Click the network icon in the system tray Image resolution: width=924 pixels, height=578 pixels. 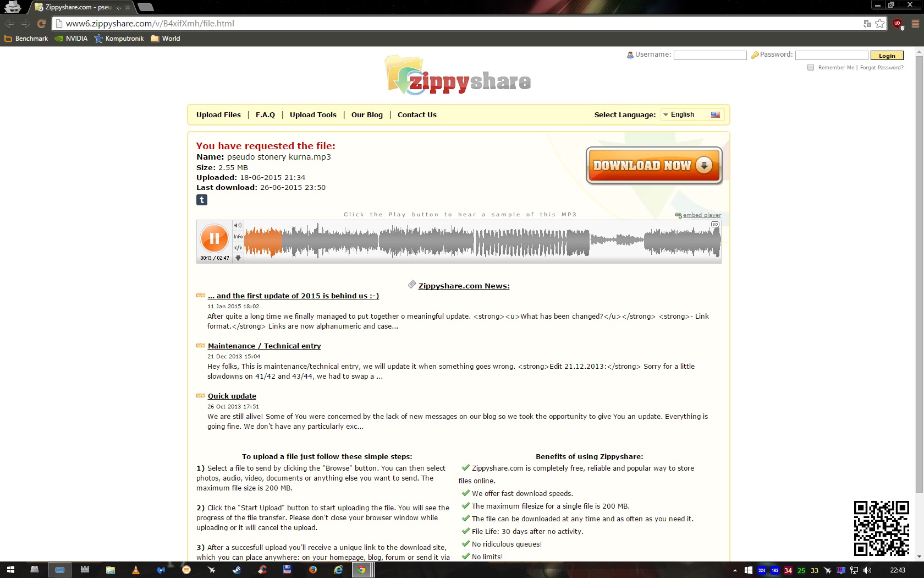pyautogui.click(x=854, y=570)
